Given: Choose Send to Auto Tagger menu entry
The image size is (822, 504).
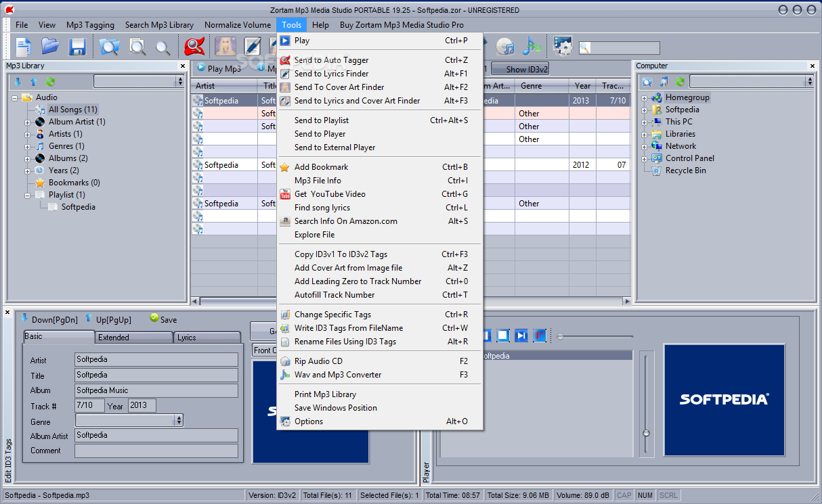Looking at the screenshot, I should (380, 60).
